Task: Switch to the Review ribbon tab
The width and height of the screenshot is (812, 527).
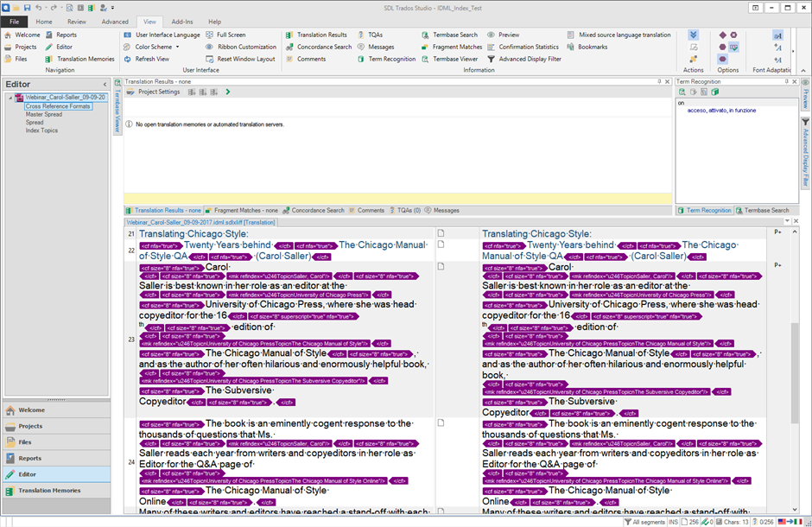Action: coord(77,22)
